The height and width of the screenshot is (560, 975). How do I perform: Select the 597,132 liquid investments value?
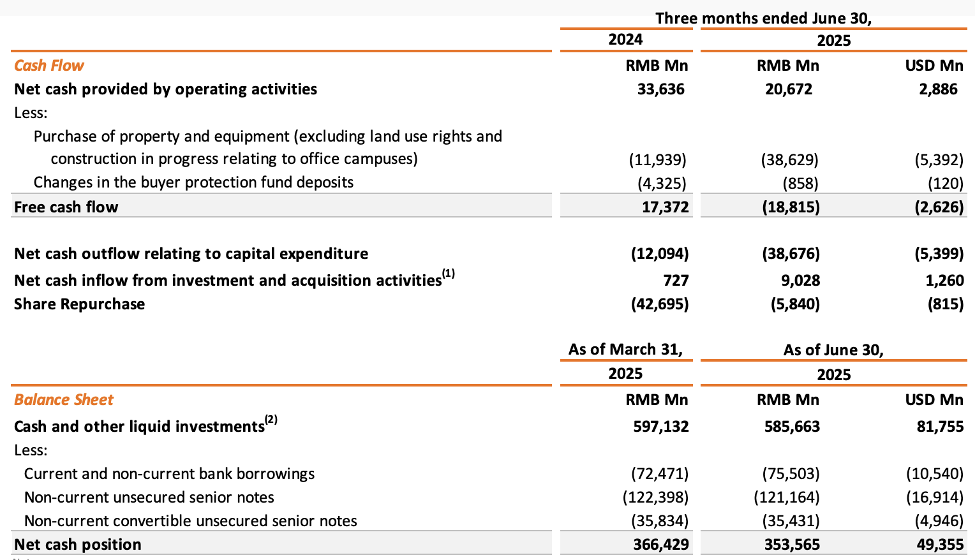point(661,427)
